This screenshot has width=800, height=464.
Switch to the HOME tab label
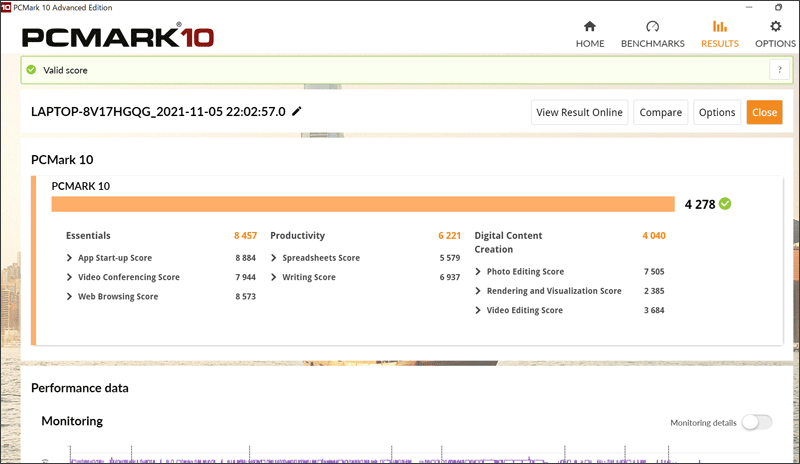click(x=590, y=43)
